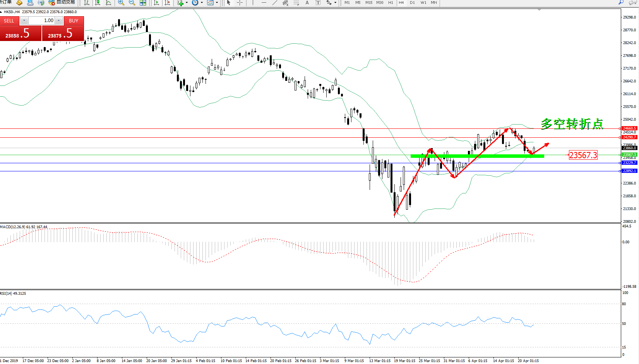Viewport: 639px width, 364px height.
Task: Select the candlestick chart icon
Action: [x=98, y=3]
